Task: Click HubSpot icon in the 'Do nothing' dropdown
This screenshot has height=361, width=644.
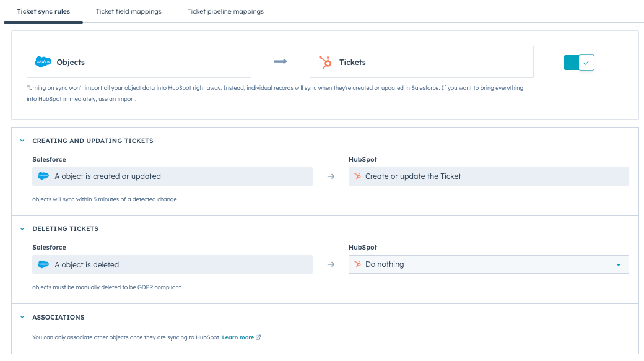Action: pos(357,264)
